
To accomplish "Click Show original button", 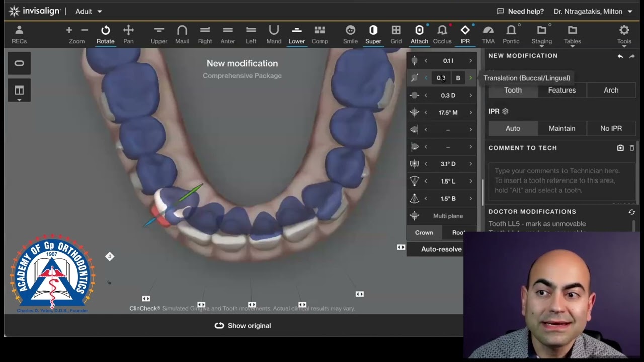I will [x=243, y=326].
